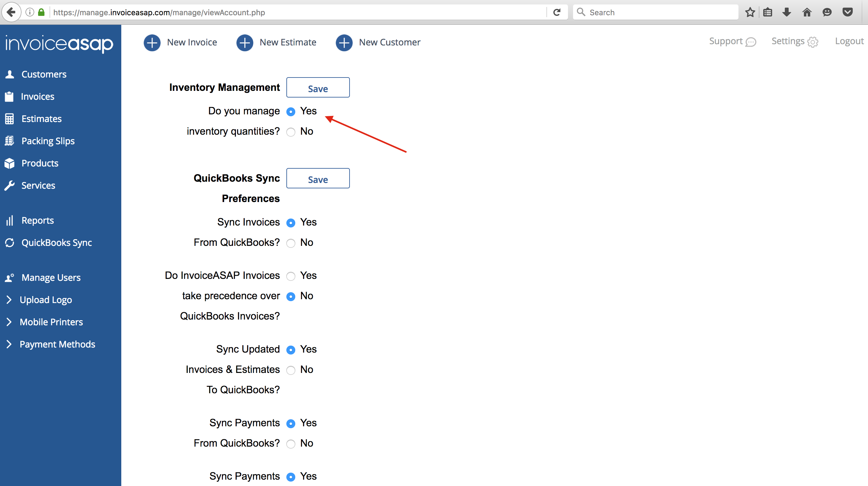Image resolution: width=868 pixels, height=486 pixels.
Task: Click the New Estimate plus icon
Action: [x=245, y=43]
